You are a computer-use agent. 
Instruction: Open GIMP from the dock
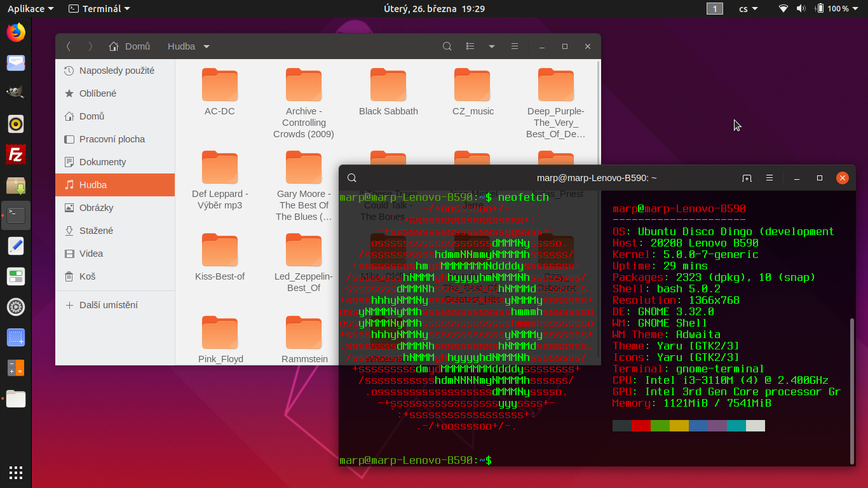coord(16,93)
